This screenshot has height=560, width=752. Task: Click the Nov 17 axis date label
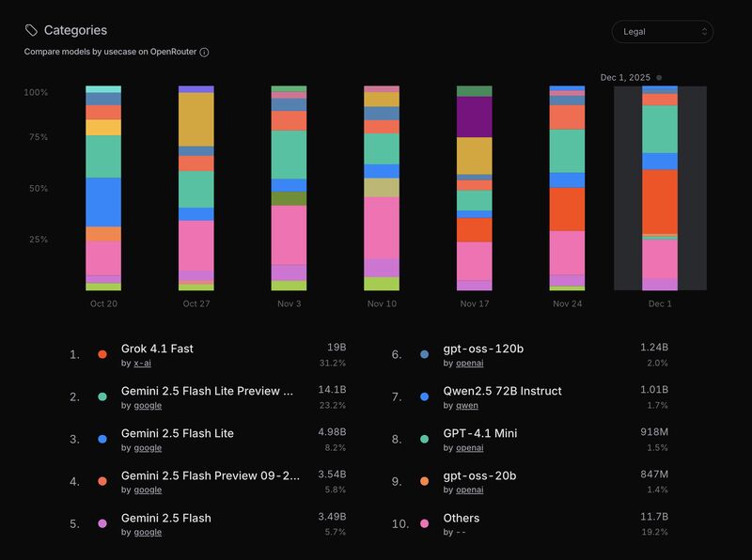click(x=475, y=303)
